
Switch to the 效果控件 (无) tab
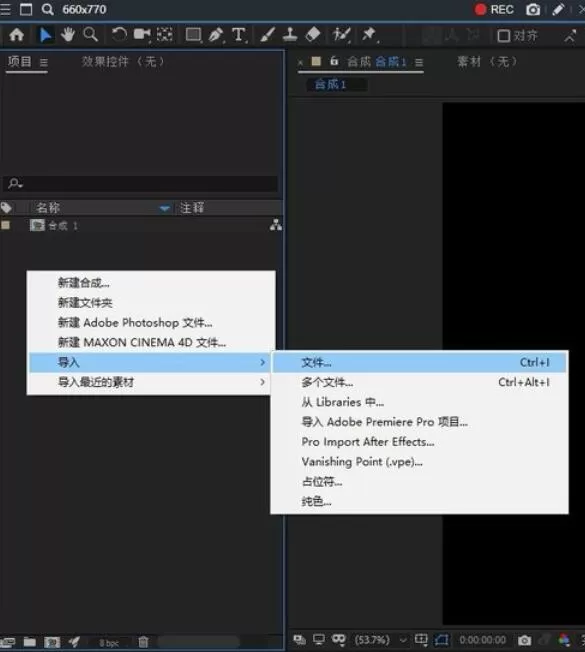(x=123, y=62)
